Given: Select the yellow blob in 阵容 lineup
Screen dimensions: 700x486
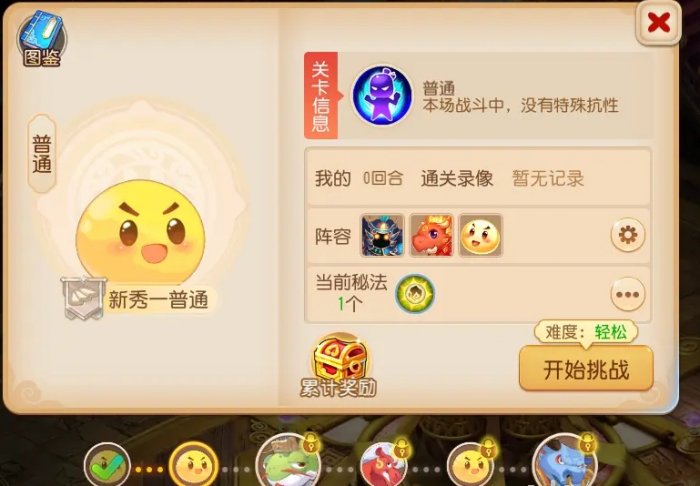Looking at the screenshot, I should [x=481, y=235].
